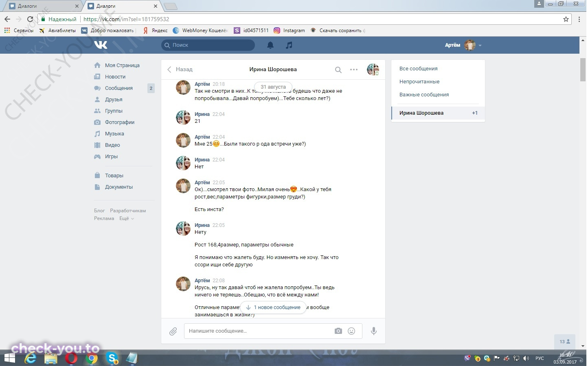Open the notifications bell icon
Screen dimensions: 588x366
(270, 45)
